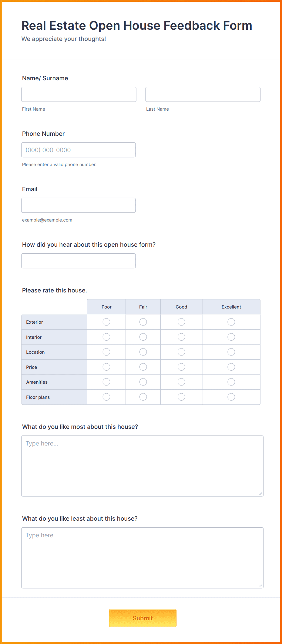Select Good rating for Location
Viewport: 282px width, 644px height.
click(x=181, y=352)
